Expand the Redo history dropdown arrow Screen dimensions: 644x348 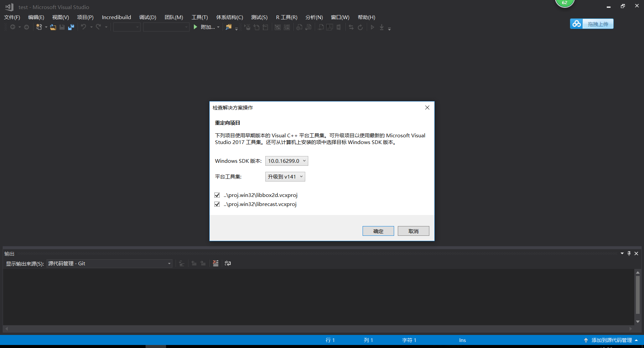pos(106,27)
